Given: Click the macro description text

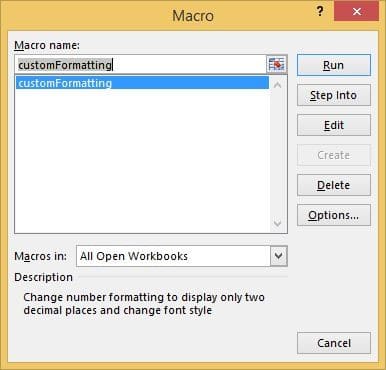Looking at the screenshot, I should (x=144, y=304).
